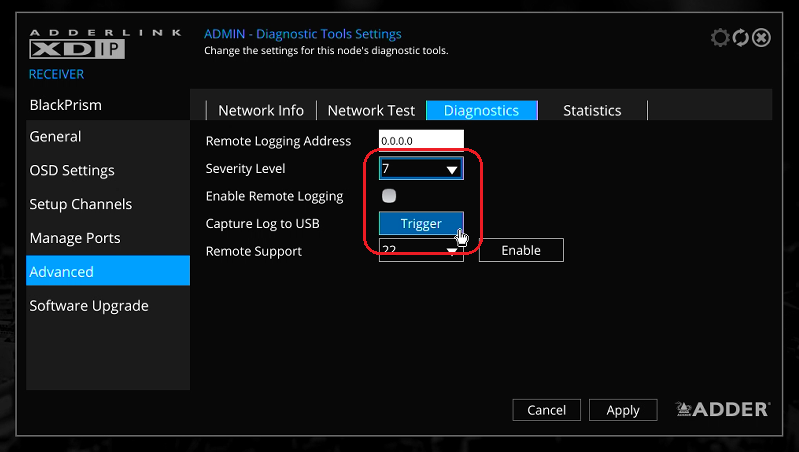This screenshot has width=799, height=452.
Task: Select the Diagnostics tab
Action: [481, 111]
